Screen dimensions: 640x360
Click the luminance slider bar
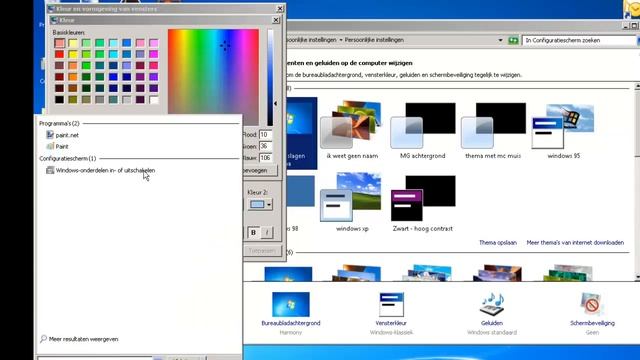click(x=270, y=77)
